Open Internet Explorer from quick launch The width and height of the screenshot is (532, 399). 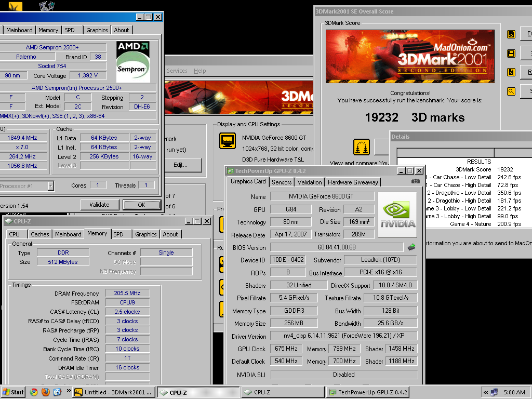click(x=57, y=392)
